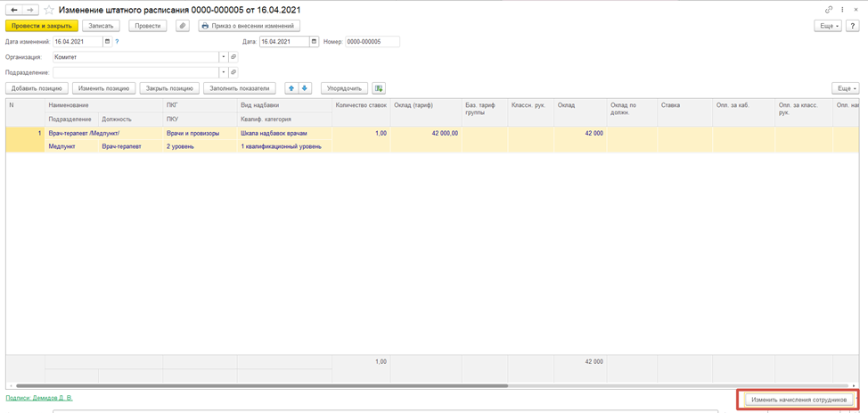Open the Подразделение record via its open icon
Image resolution: width=868 pixels, height=413 pixels.
click(233, 72)
